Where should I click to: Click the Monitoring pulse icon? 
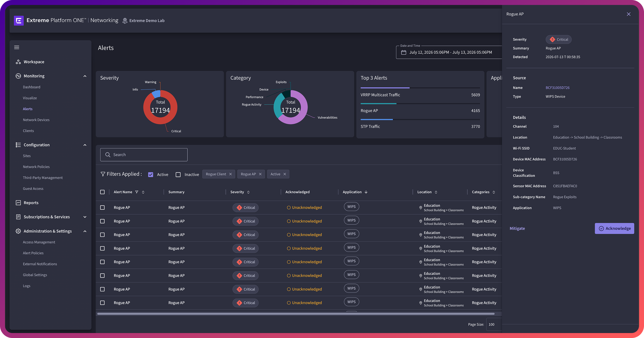(18, 76)
